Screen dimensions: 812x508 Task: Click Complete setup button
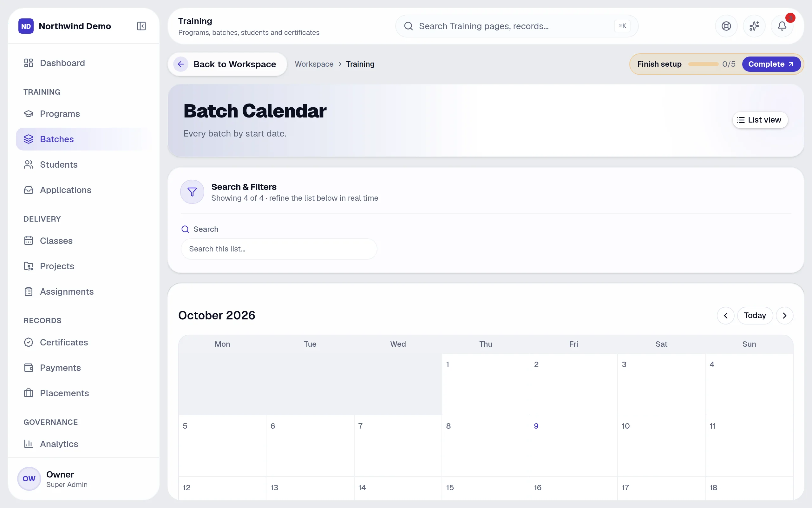[771, 64]
